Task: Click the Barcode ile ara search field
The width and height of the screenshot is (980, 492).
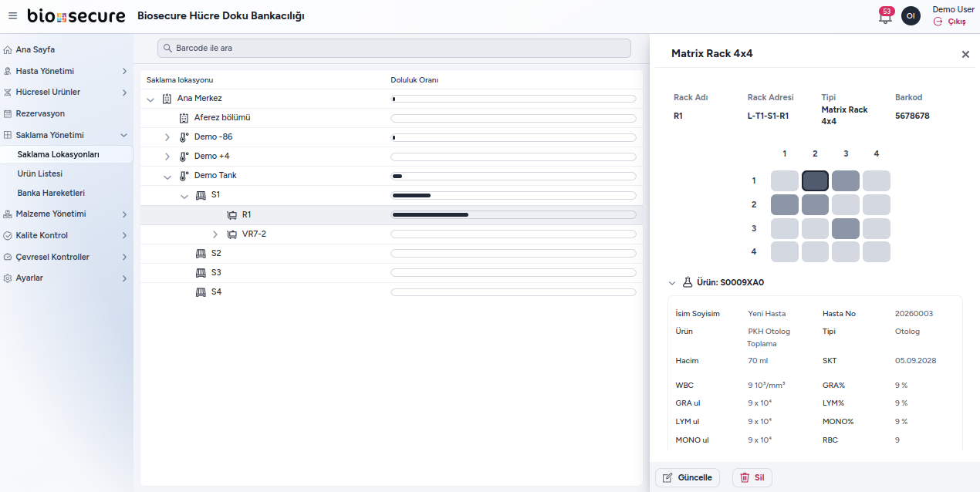Action: click(x=394, y=48)
